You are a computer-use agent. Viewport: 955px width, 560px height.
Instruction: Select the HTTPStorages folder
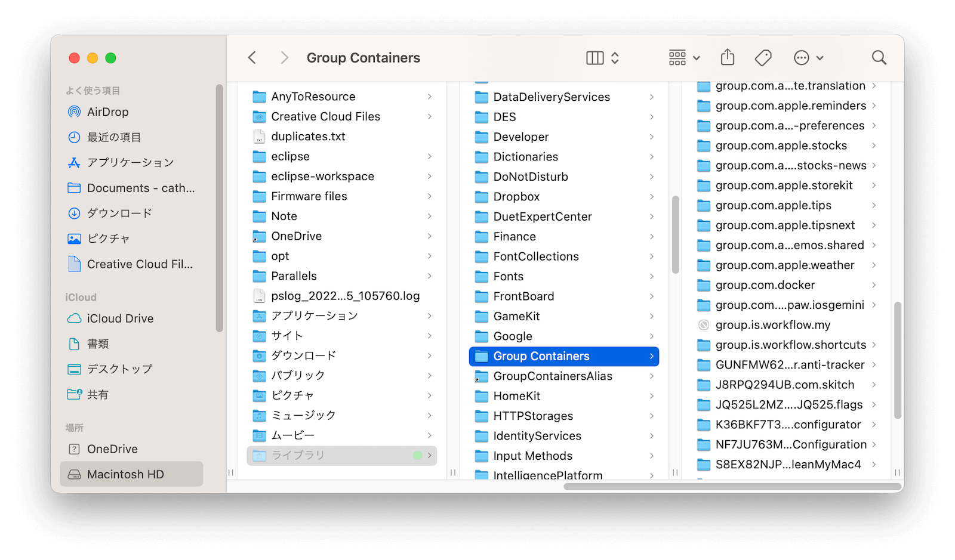pos(563,416)
